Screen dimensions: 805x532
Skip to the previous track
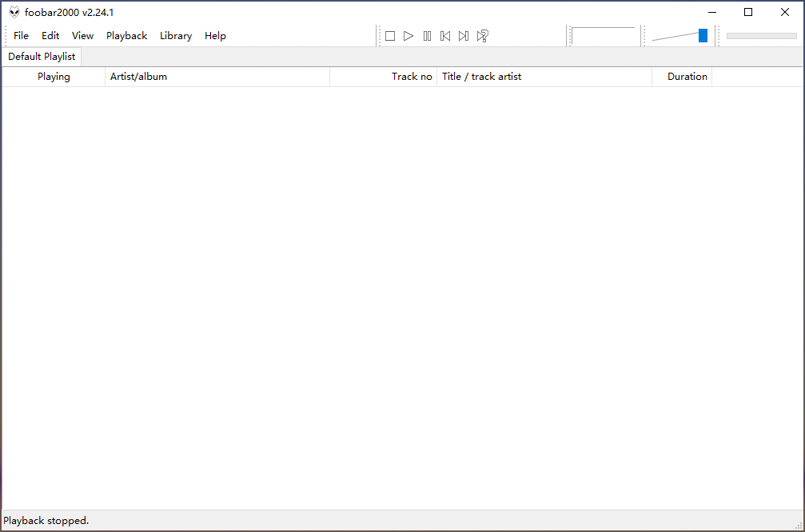click(445, 36)
